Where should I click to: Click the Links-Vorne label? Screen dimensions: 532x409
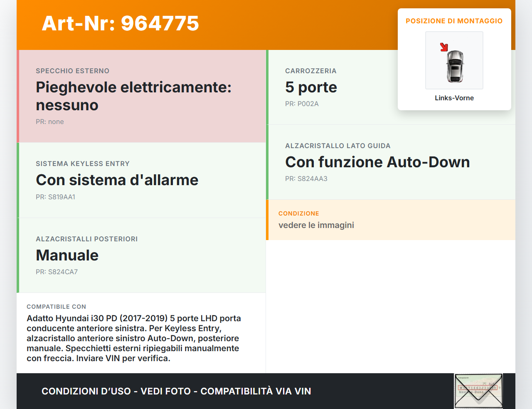pyautogui.click(x=454, y=98)
